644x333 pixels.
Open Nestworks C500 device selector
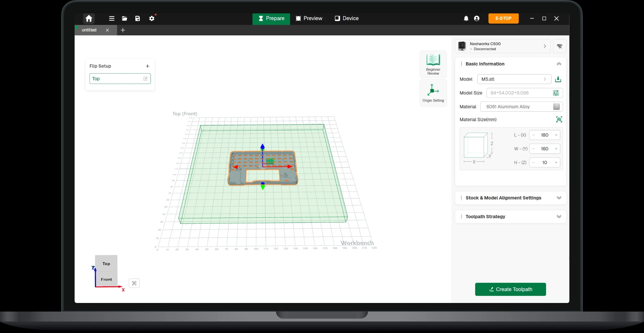(503, 46)
